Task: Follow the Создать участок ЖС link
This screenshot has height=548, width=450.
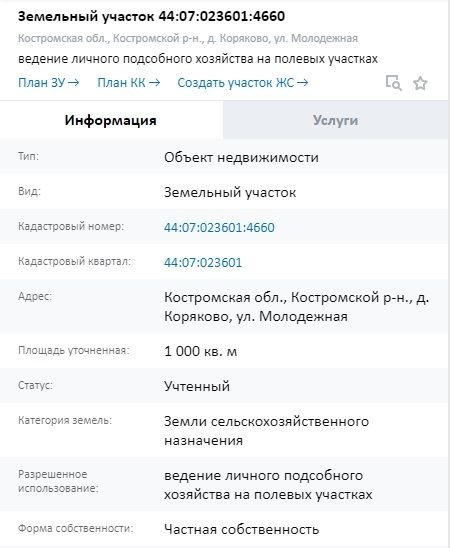Action: click(243, 83)
